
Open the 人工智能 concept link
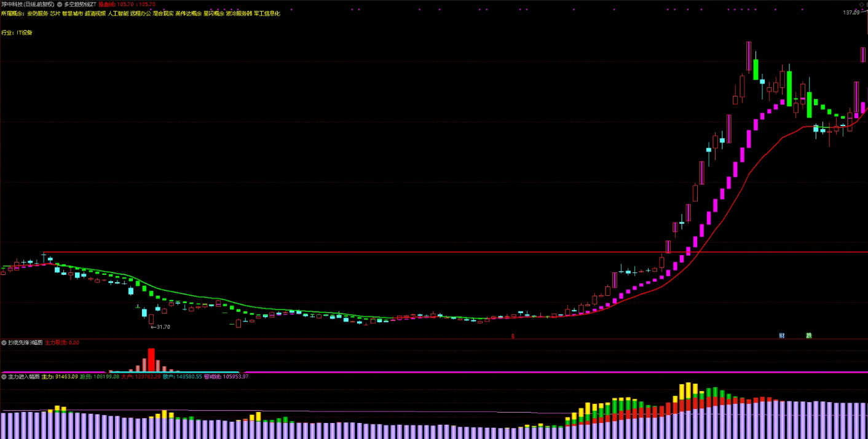(x=118, y=13)
